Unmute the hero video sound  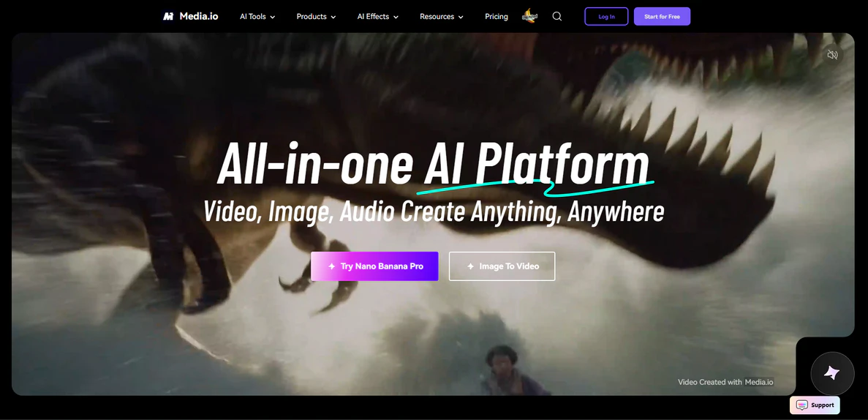tap(832, 55)
